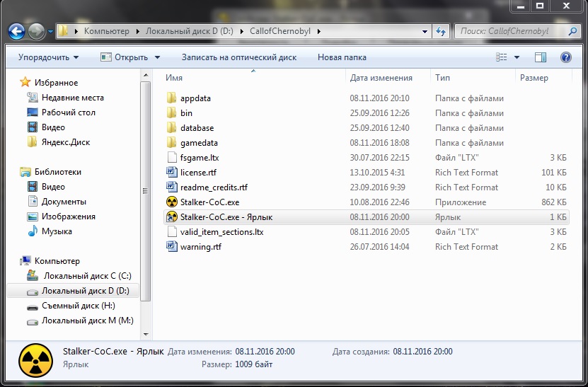Open the 'Изображения' library
Viewport: 588px width, 387px height.
point(68,216)
